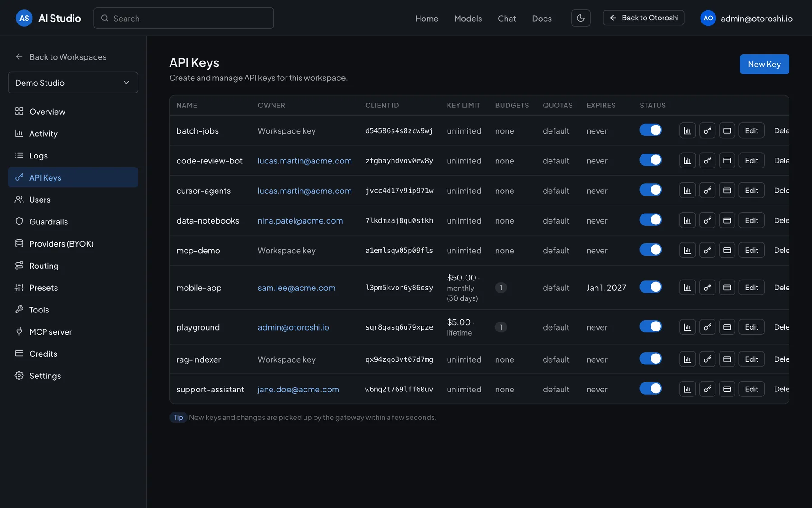Open card icon for cursor-agents key
The width and height of the screenshot is (812, 508).
(727, 191)
